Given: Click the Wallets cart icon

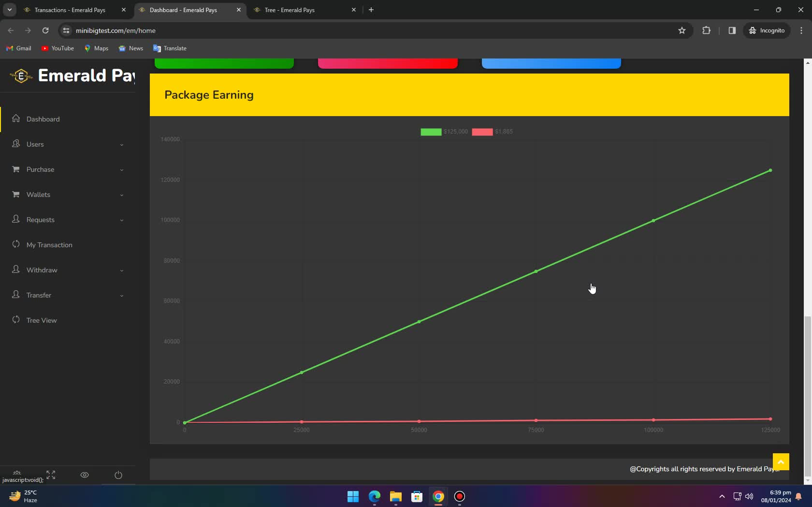Looking at the screenshot, I should [x=16, y=194].
